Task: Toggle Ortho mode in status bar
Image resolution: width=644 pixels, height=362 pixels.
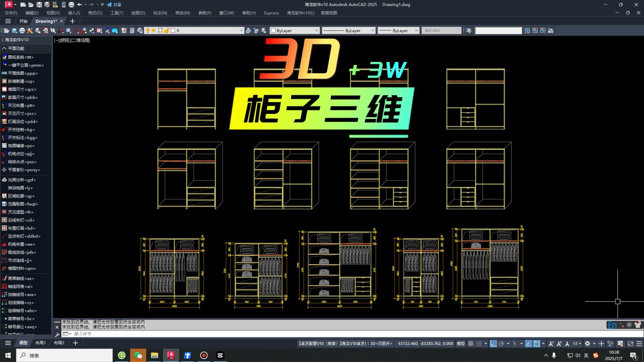Action: pos(493,344)
